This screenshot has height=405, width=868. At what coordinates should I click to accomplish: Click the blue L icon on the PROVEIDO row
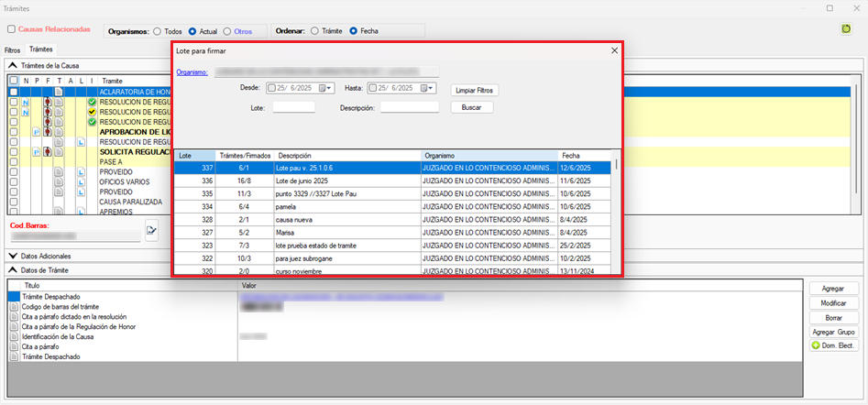coord(80,171)
